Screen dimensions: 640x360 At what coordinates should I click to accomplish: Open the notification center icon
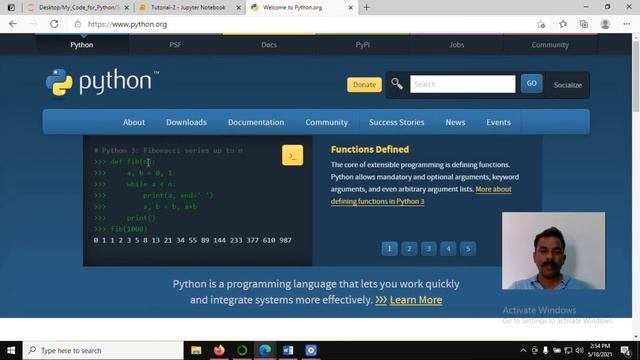tap(625, 350)
